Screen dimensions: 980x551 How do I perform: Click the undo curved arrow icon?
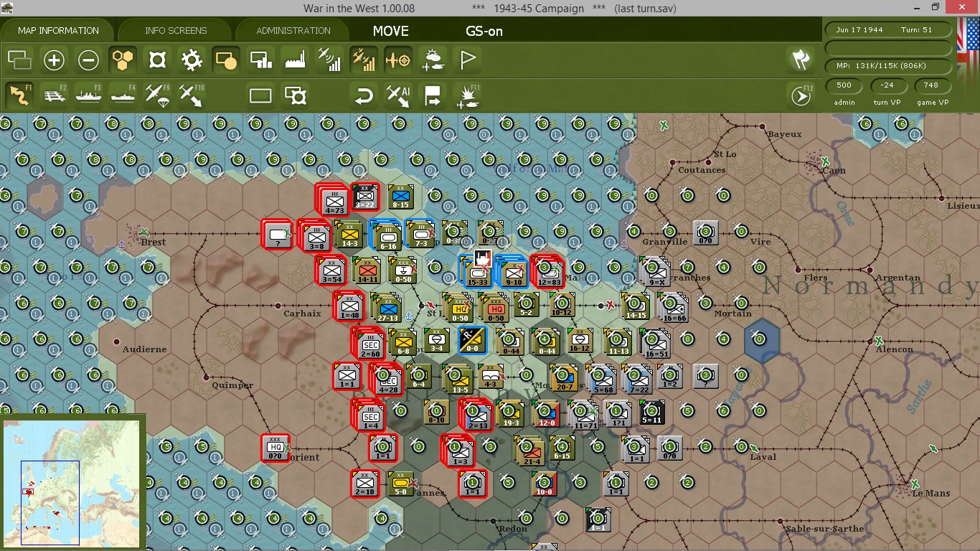click(x=364, y=95)
